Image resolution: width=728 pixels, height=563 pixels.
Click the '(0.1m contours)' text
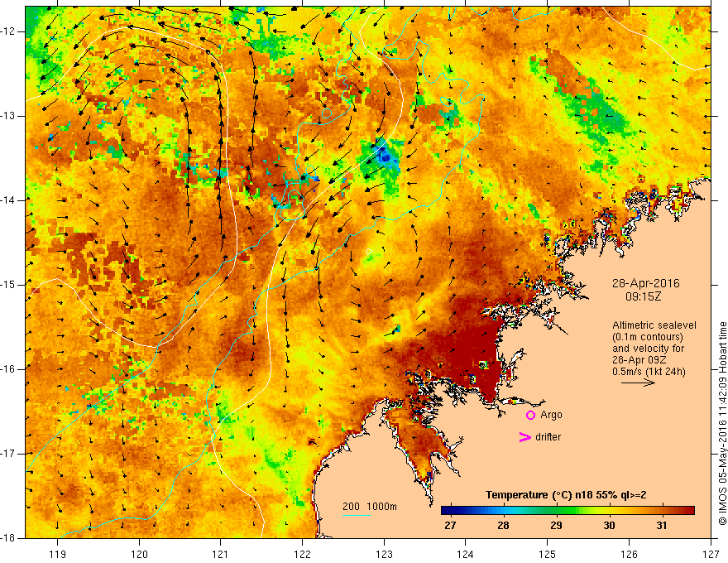648,337
